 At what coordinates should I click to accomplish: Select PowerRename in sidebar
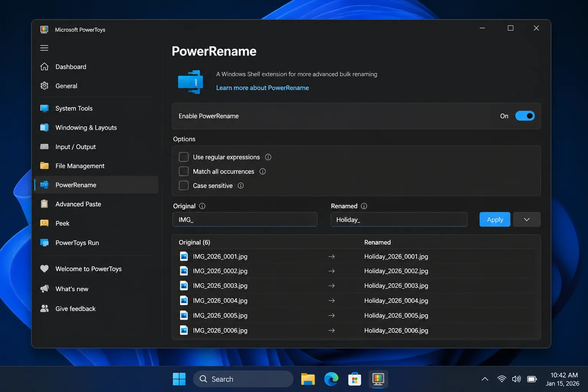tap(96, 185)
